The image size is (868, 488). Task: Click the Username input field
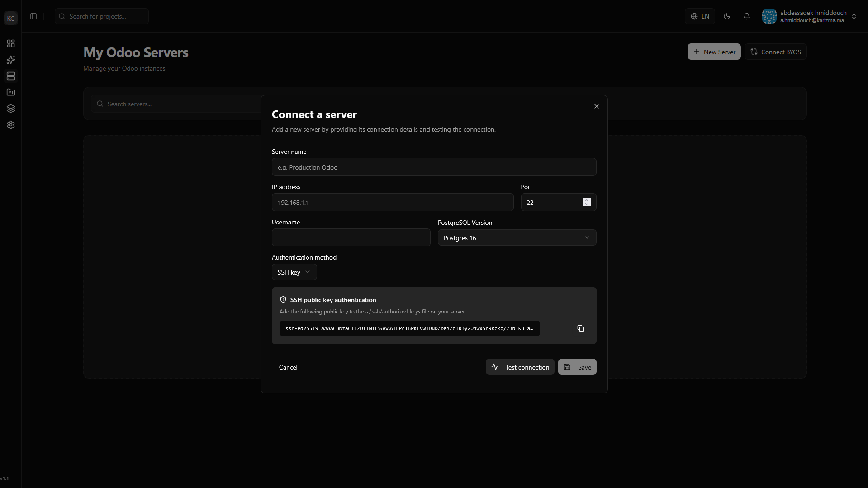pos(351,237)
